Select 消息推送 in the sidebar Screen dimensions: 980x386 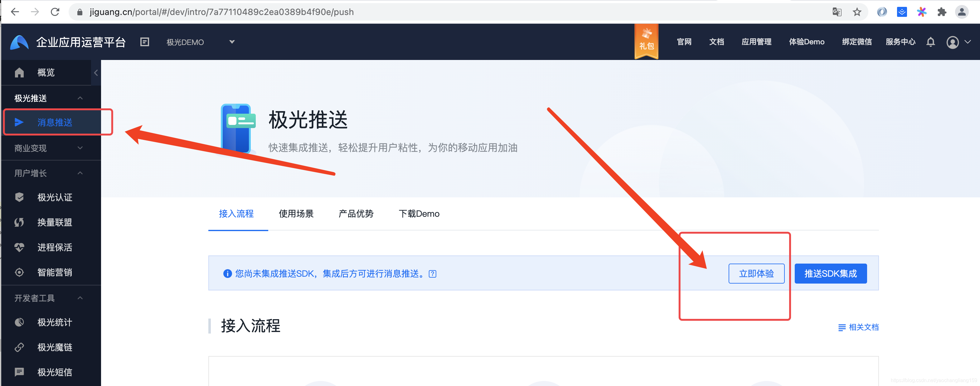coord(51,122)
